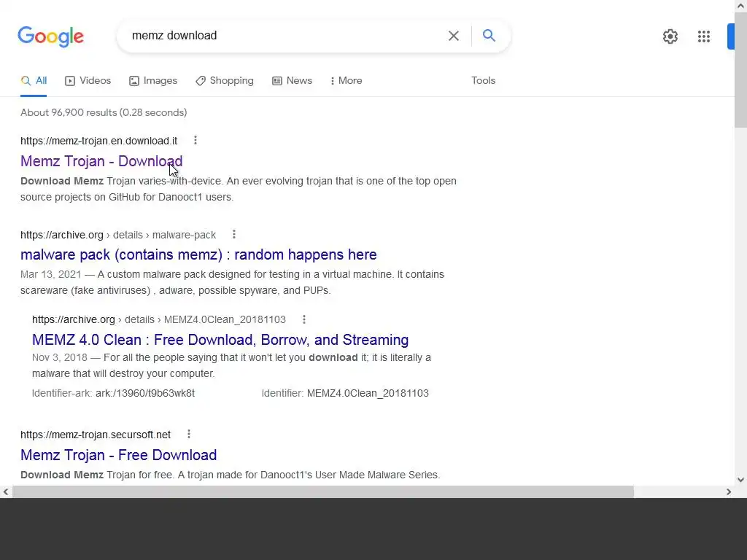Click the horizontal scrollbar thumb
747x560 pixels.
tap(323, 491)
